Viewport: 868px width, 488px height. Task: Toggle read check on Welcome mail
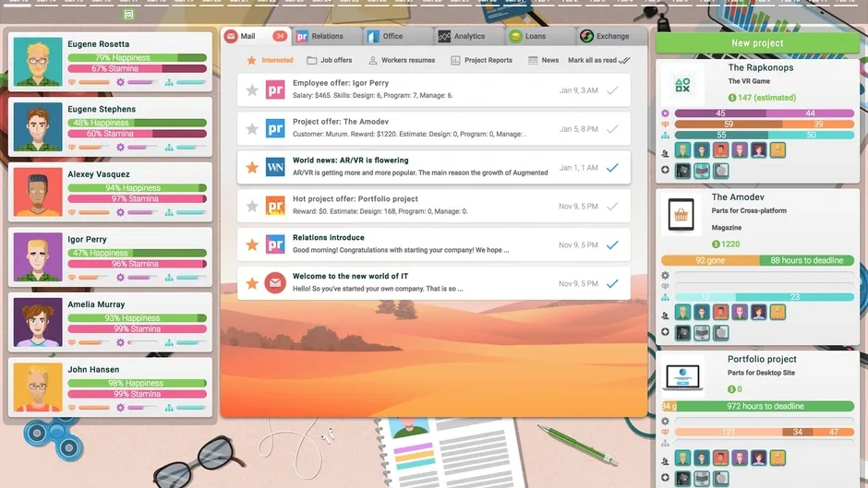(612, 284)
